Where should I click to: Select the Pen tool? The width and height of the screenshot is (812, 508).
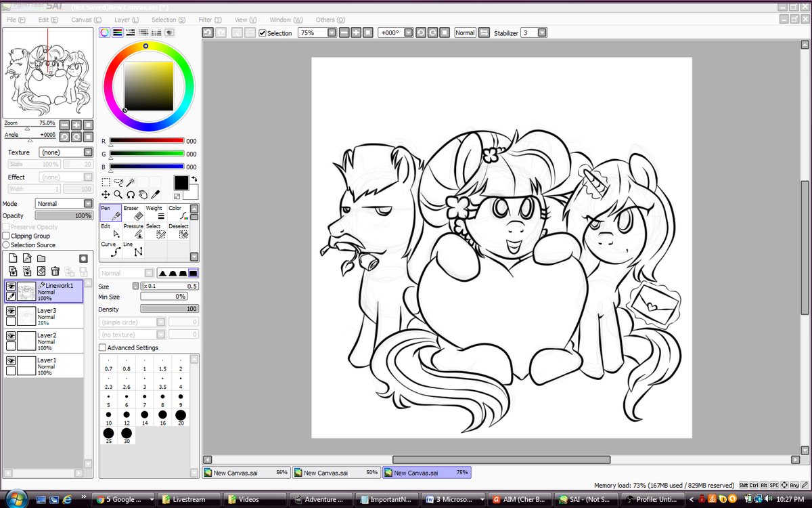[110, 213]
